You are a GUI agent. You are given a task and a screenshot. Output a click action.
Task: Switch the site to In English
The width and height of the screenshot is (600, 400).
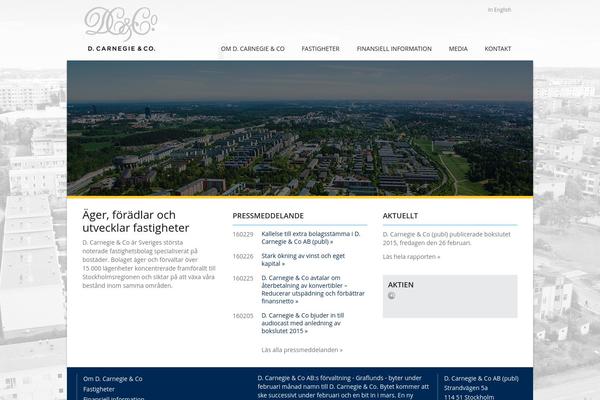[499, 10]
